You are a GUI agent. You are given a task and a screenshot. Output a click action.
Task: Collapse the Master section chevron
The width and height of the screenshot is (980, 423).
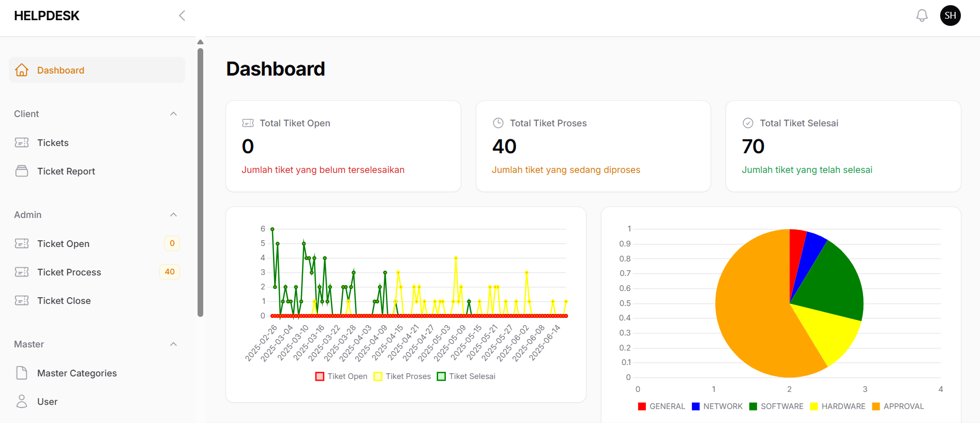[174, 344]
